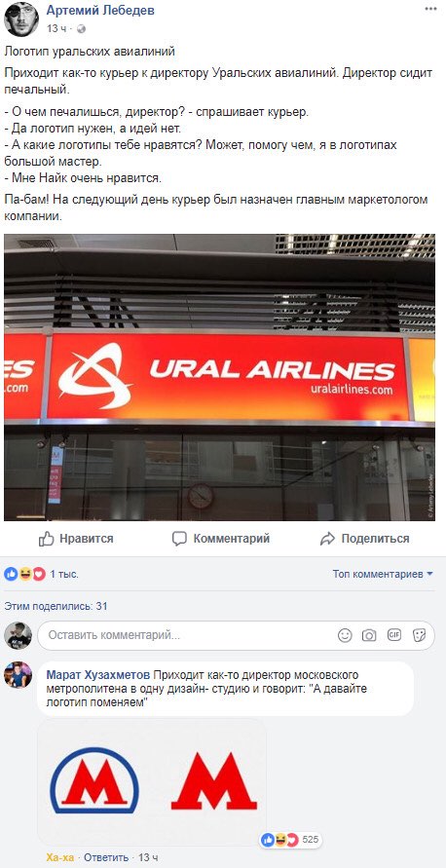View reactions on the post (1 тыс.)
Image resolution: width=446 pixels, height=868 pixels.
42,574
